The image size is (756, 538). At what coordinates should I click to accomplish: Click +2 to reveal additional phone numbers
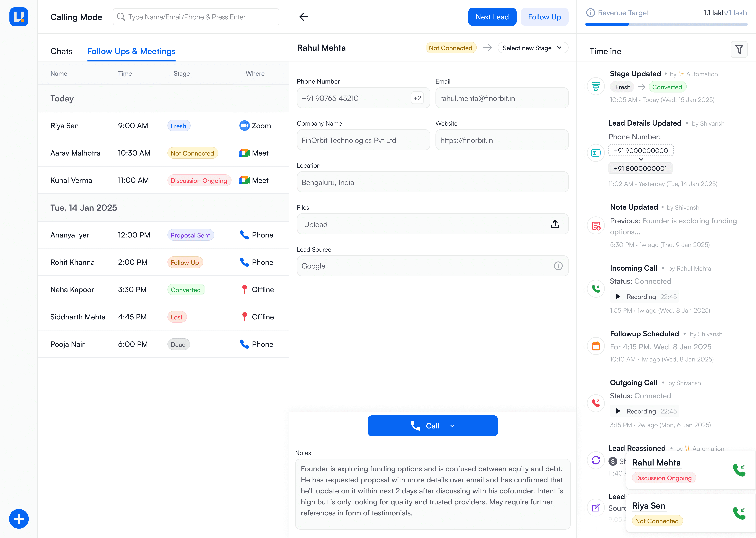pos(417,98)
